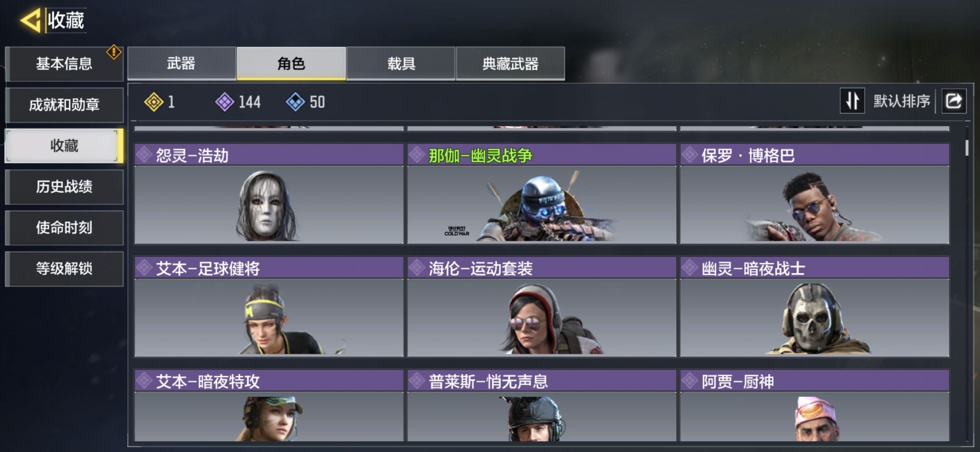Open the 历史战绩 section
Screen dimensions: 980x452
pos(64,187)
